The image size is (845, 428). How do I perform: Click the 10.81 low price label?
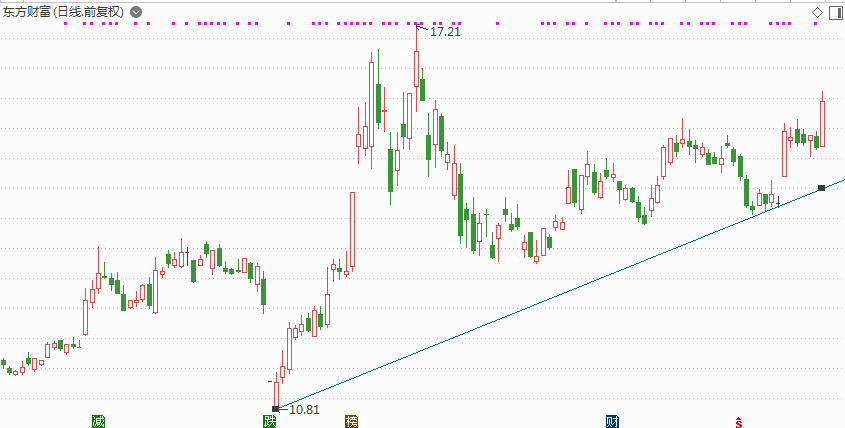click(x=304, y=410)
